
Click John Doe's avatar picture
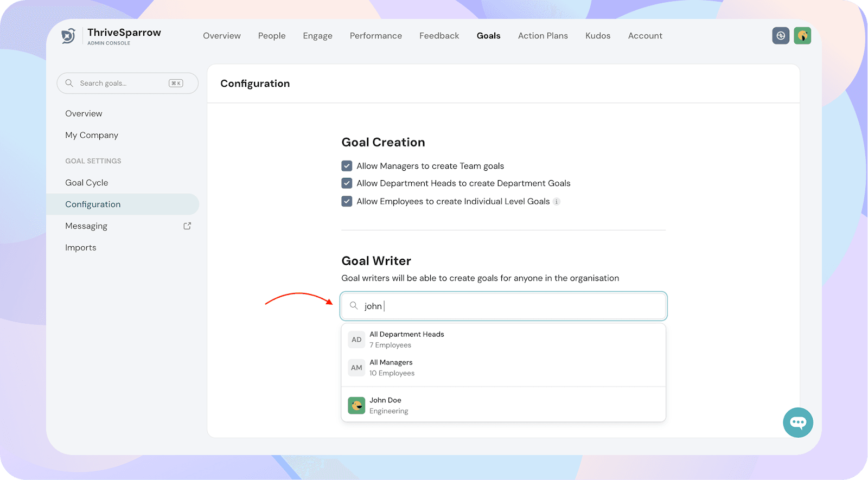356,406
